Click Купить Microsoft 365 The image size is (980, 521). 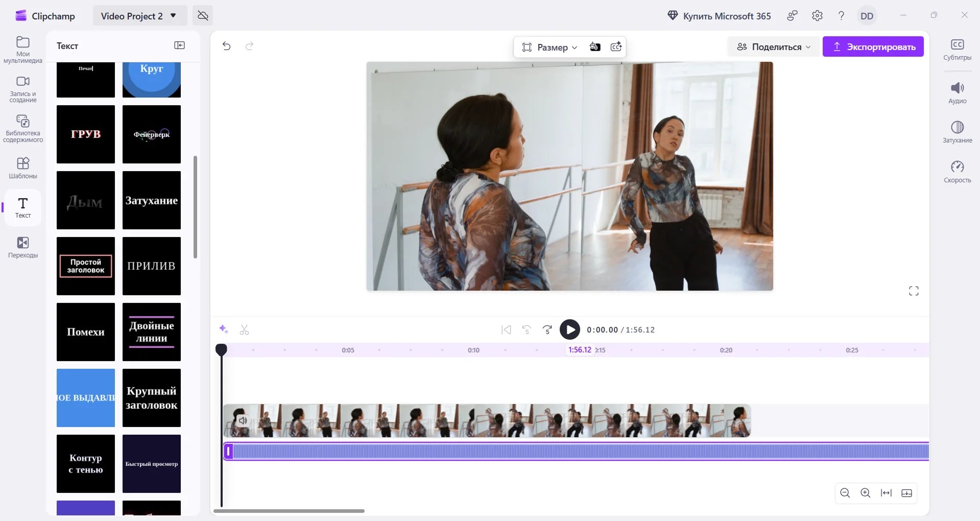719,16
